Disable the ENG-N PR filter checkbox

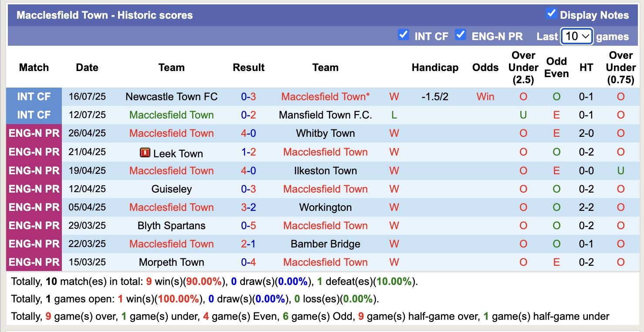461,36
